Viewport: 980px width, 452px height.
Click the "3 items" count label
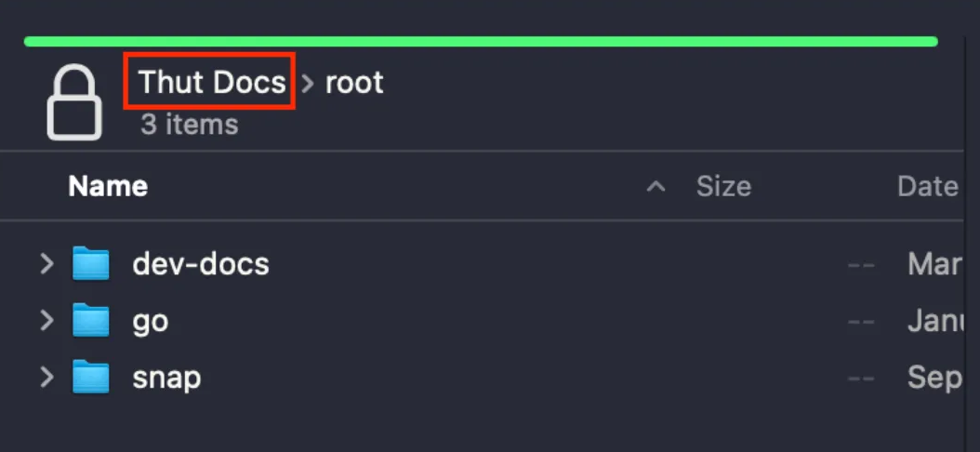click(190, 125)
